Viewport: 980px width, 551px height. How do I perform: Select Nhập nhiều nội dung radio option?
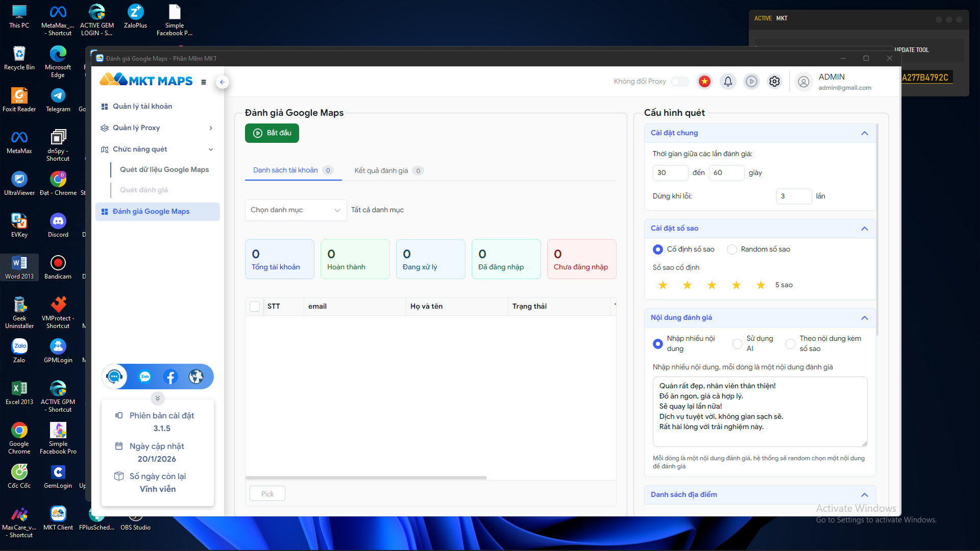click(x=657, y=344)
